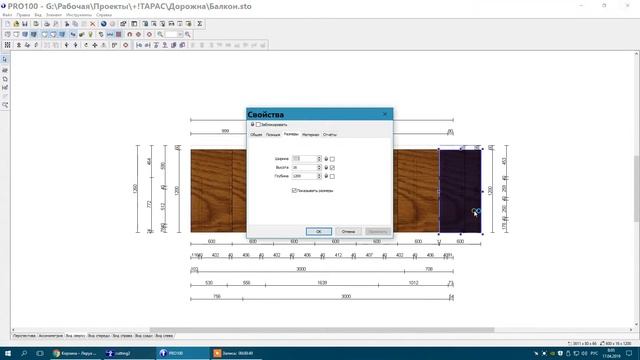
Task: Click the blue globe icon in top toolbar
Action: coord(103,24)
